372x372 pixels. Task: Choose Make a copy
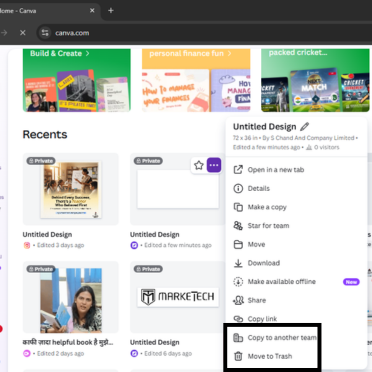pos(296,207)
